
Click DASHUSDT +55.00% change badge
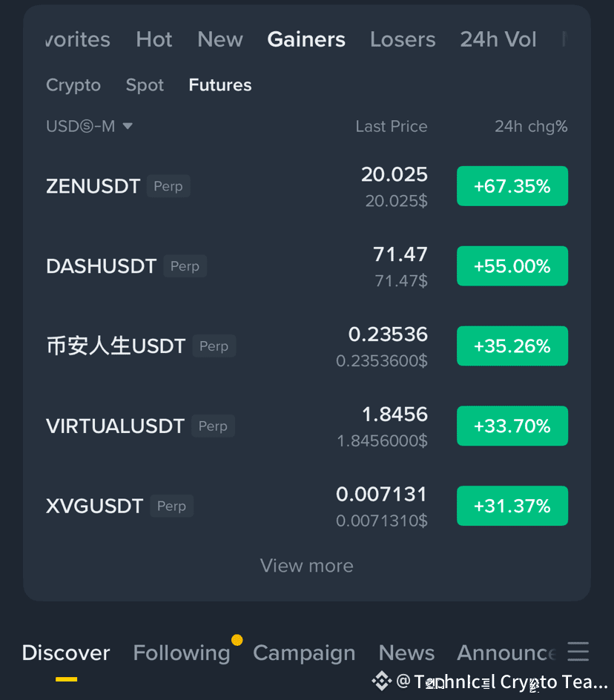click(x=512, y=266)
